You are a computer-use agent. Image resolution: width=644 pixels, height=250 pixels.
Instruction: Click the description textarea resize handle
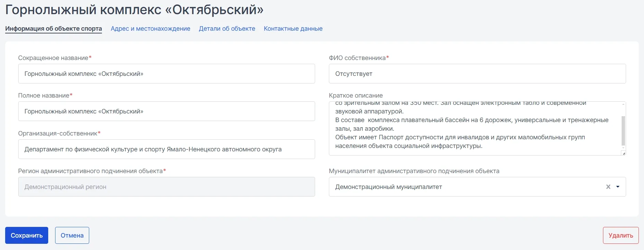point(623,153)
